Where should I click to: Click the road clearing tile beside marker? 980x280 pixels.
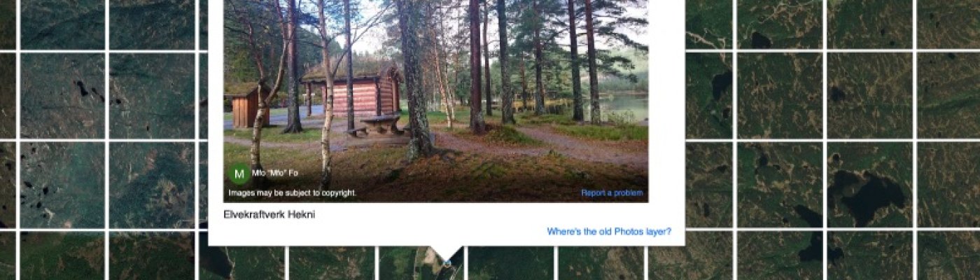coord(421,264)
